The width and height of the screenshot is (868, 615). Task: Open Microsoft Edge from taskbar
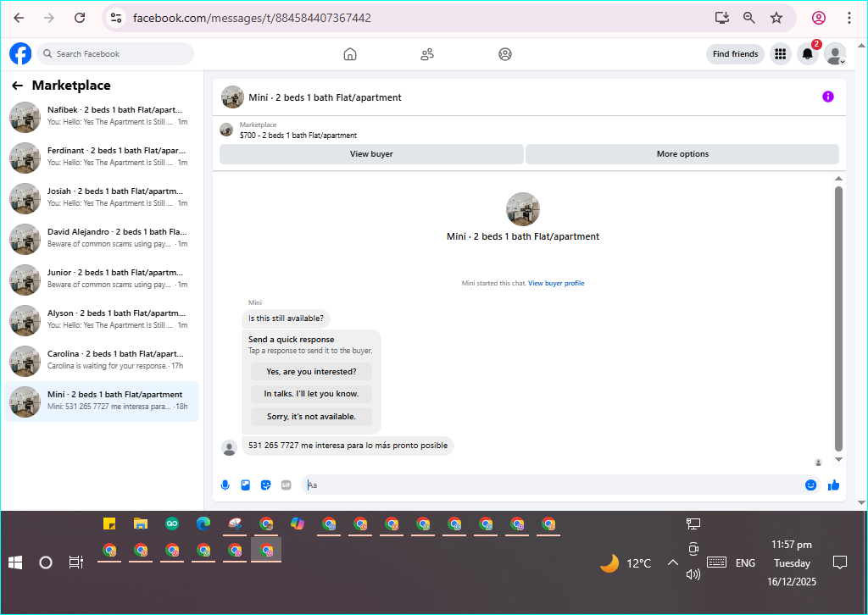pyautogui.click(x=203, y=524)
